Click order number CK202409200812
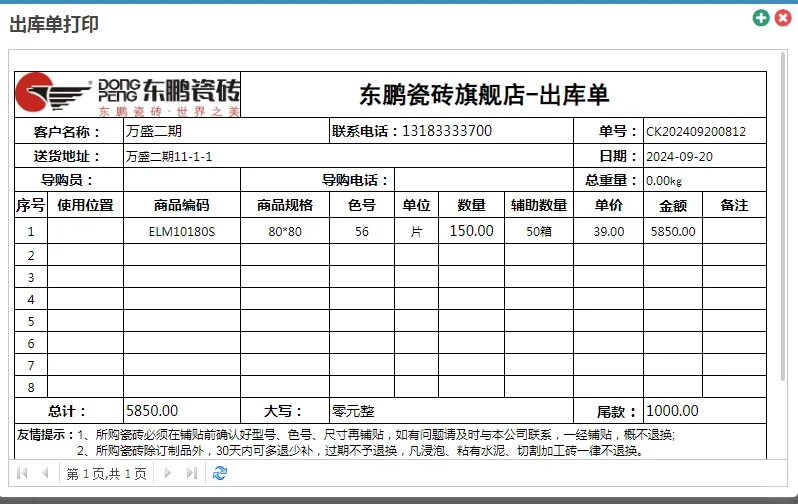The height and width of the screenshot is (504, 798). pyautogui.click(x=696, y=132)
